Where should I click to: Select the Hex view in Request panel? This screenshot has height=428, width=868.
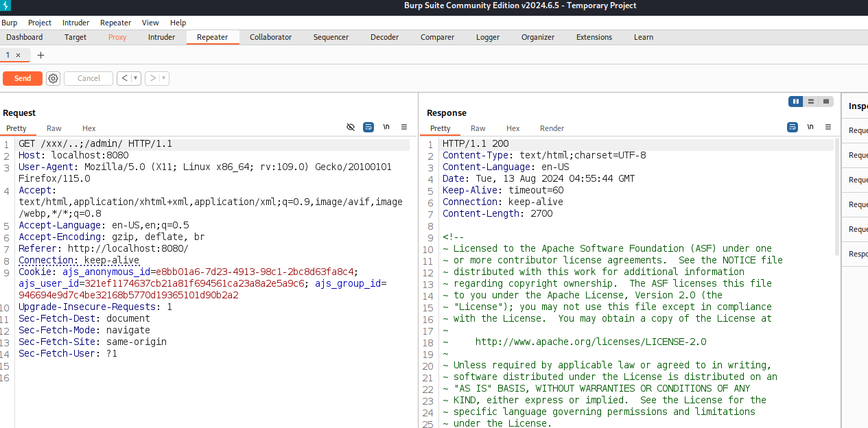89,128
